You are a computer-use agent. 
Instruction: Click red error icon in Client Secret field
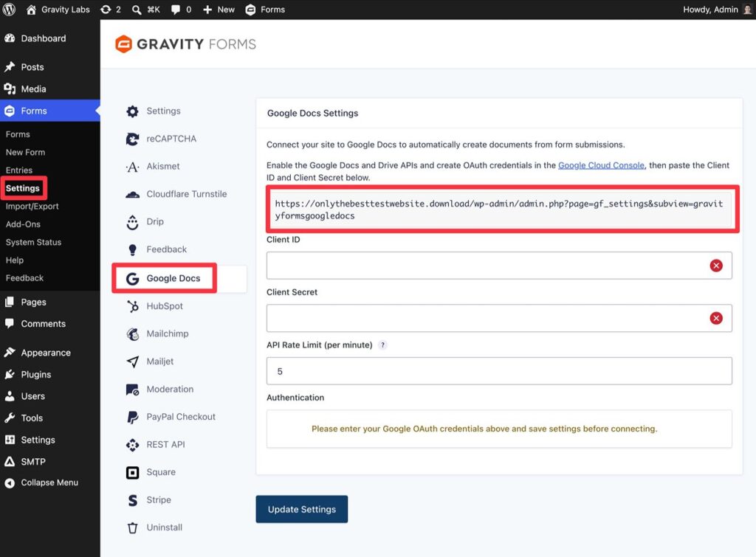pos(716,318)
